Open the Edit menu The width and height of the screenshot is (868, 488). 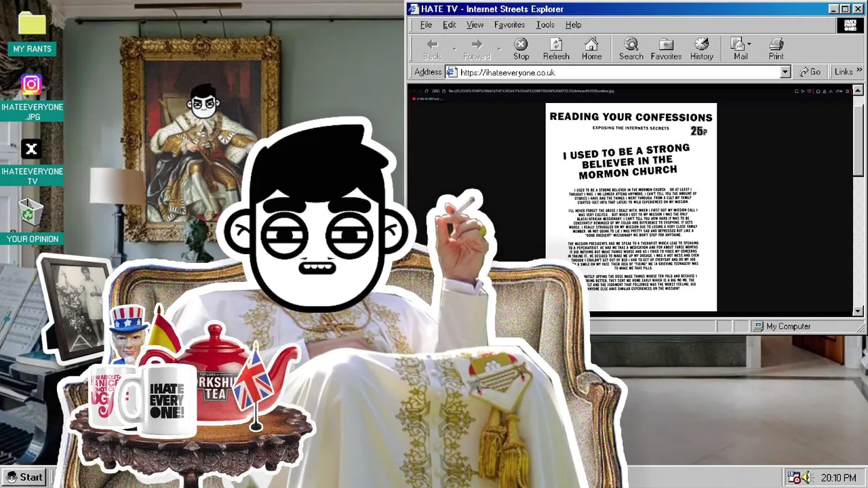tap(449, 25)
